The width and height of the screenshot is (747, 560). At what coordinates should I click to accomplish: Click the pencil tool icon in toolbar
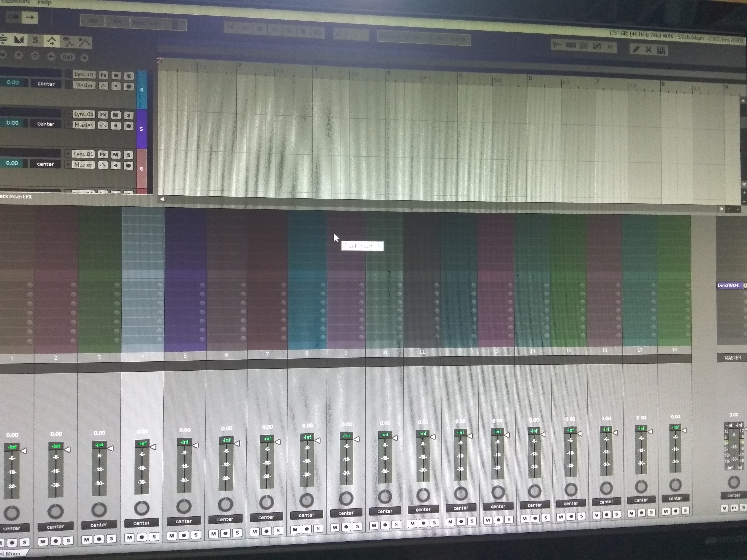tap(636, 50)
